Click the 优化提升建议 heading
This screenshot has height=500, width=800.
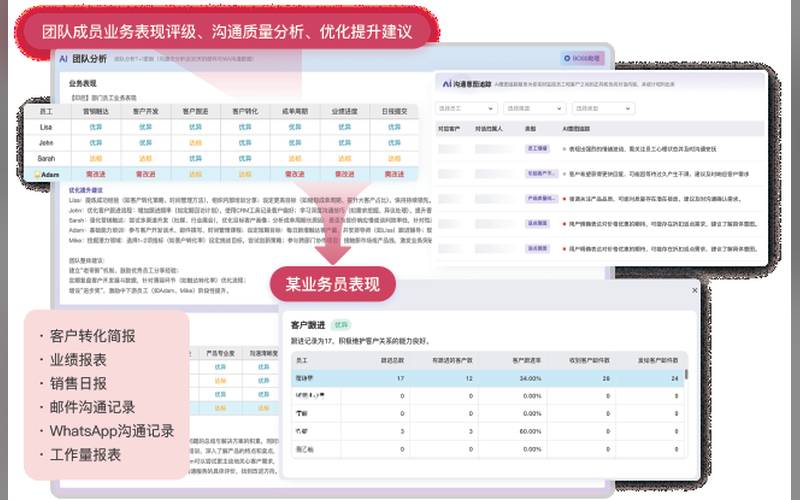tap(86, 190)
